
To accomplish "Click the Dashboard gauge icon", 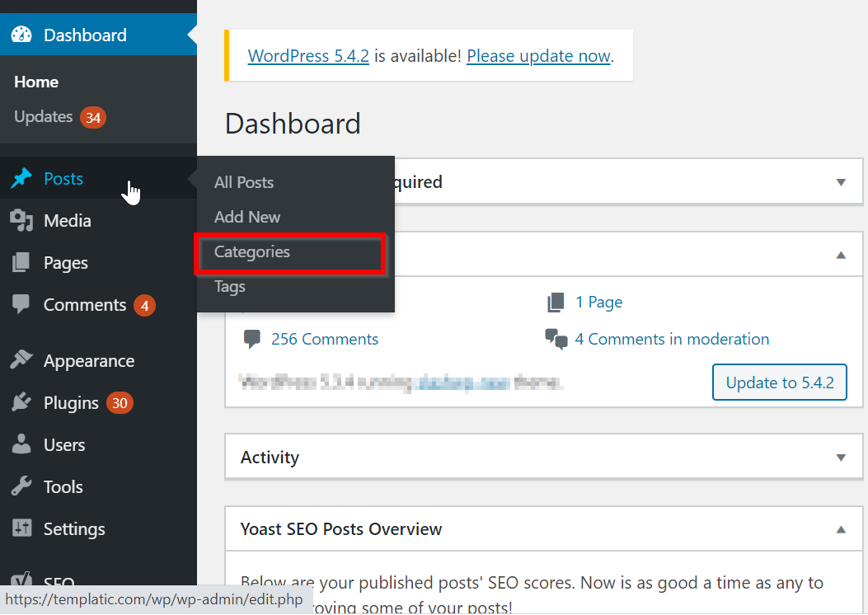I will click(21, 35).
